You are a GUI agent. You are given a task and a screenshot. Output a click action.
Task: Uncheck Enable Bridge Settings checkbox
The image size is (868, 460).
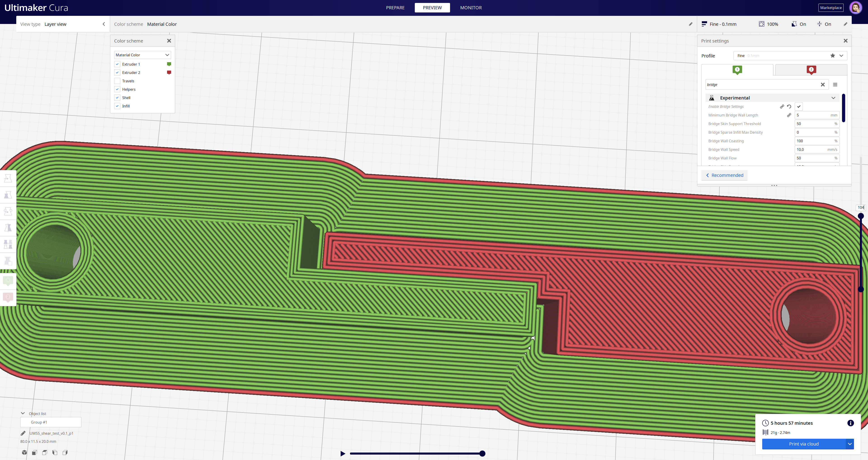tap(799, 107)
